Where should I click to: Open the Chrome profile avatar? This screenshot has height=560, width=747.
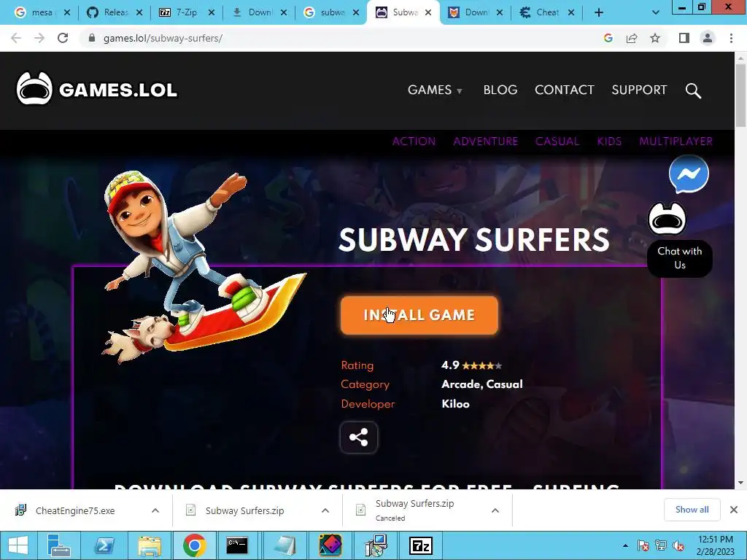pos(708,38)
